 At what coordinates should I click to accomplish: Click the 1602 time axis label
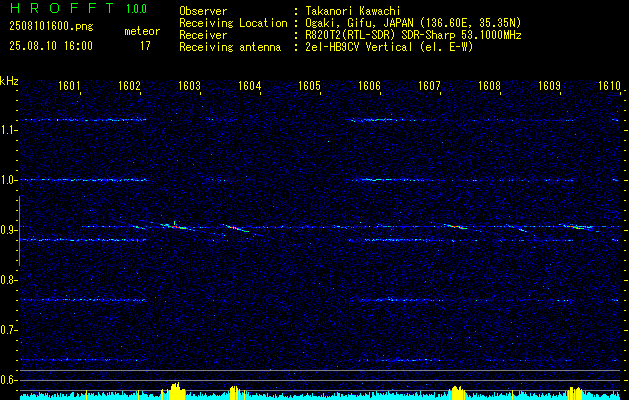coord(129,85)
